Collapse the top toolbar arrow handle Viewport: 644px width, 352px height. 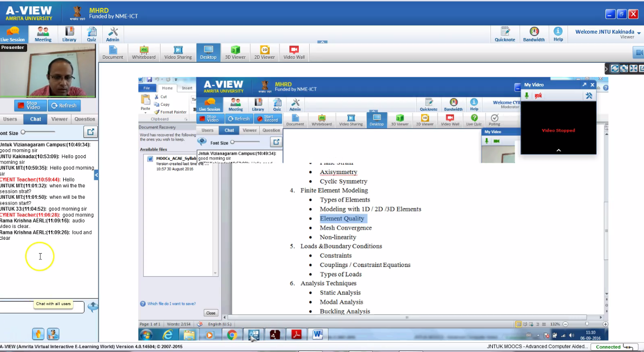pyautogui.click(x=322, y=42)
